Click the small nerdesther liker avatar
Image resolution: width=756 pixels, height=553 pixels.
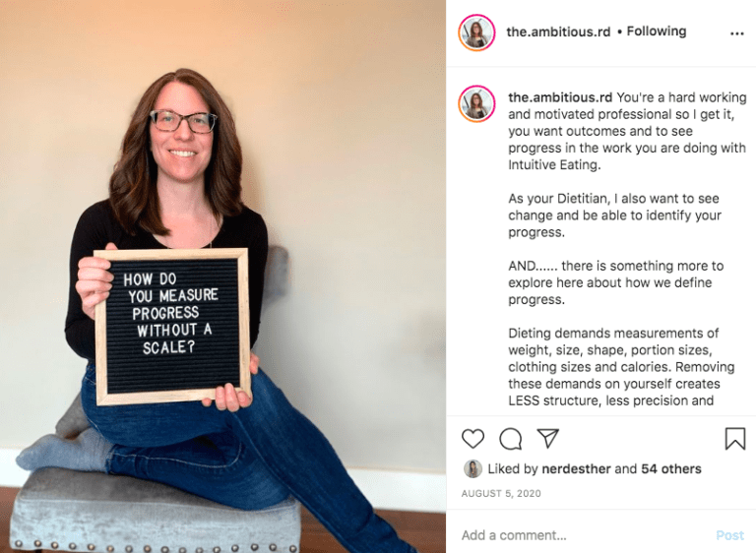coord(472,468)
